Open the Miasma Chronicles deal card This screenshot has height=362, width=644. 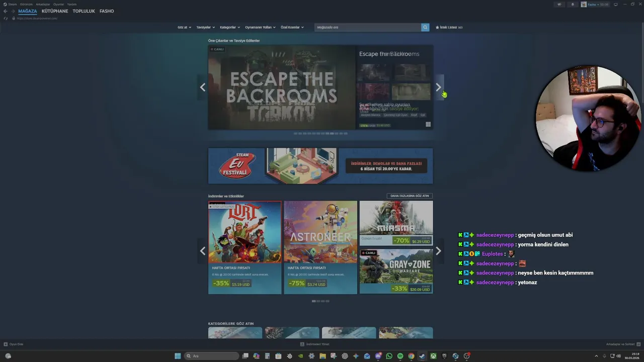coord(396,223)
